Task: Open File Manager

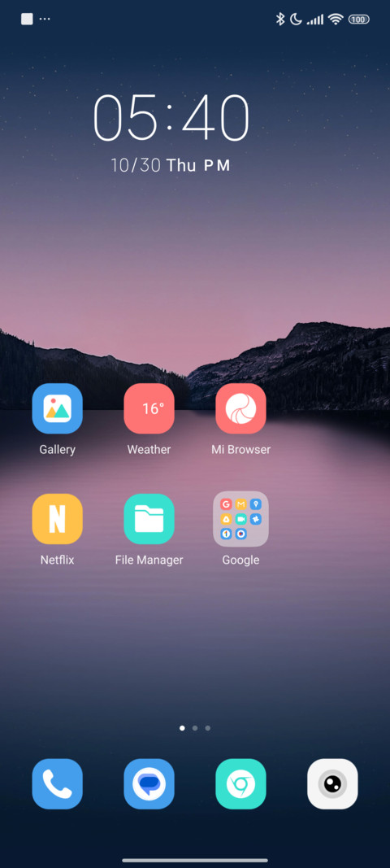Action: tap(149, 519)
